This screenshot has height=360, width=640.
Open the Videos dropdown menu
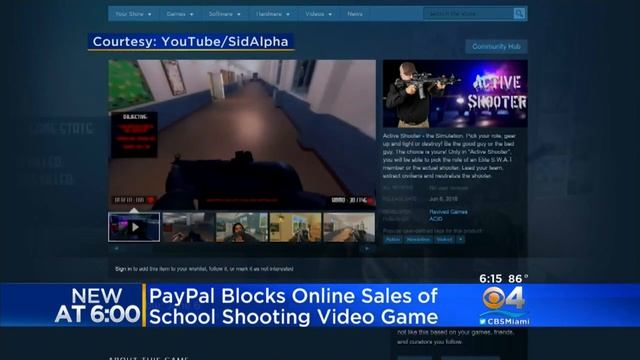pos(318,14)
